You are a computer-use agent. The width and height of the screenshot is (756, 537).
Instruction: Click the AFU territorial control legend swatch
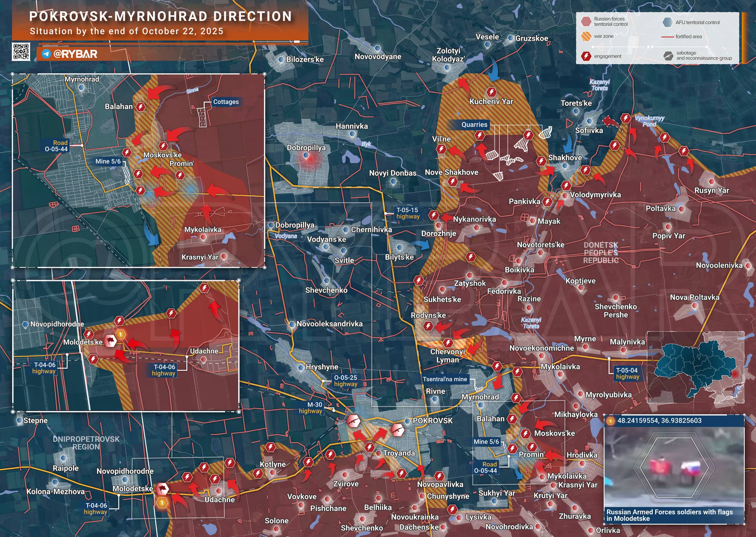click(x=667, y=22)
